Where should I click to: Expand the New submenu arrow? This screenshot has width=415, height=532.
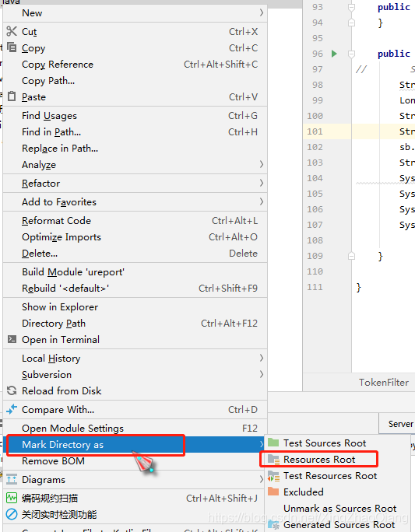[261, 12]
